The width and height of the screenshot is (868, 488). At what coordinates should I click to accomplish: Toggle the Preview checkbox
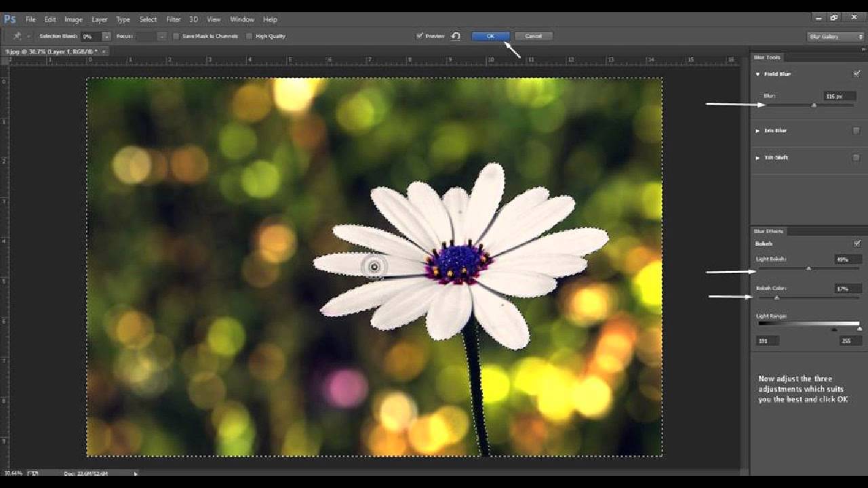coord(420,36)
